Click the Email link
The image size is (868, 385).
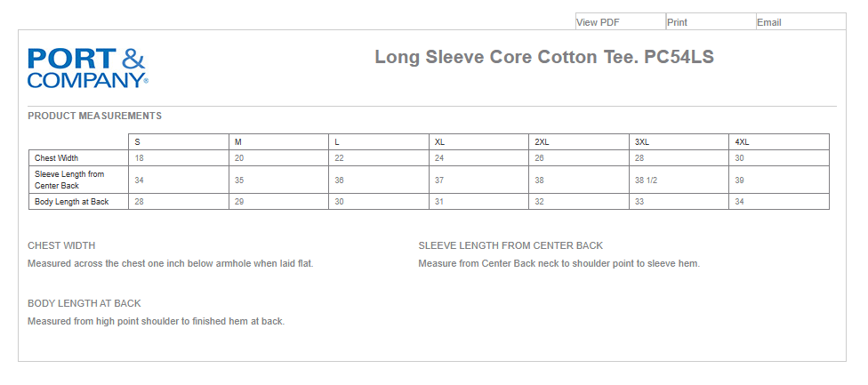pos(769,22)
